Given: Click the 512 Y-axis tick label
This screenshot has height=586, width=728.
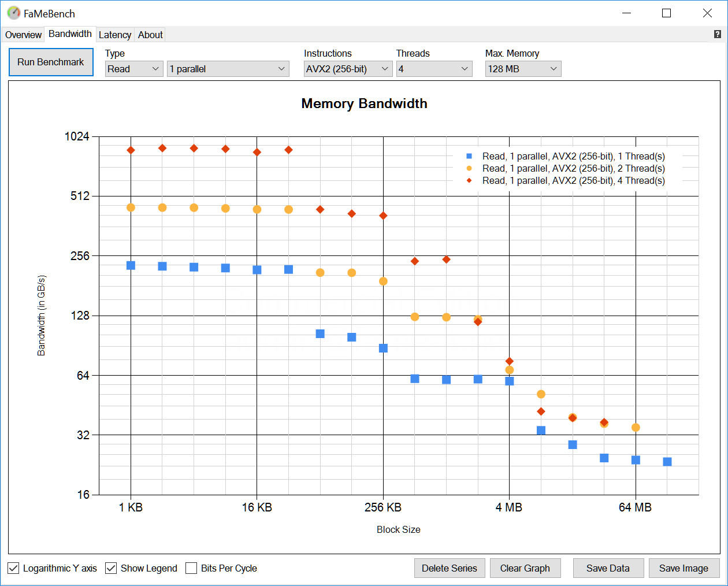Looking at the screenshot, I should click(80, 196).
